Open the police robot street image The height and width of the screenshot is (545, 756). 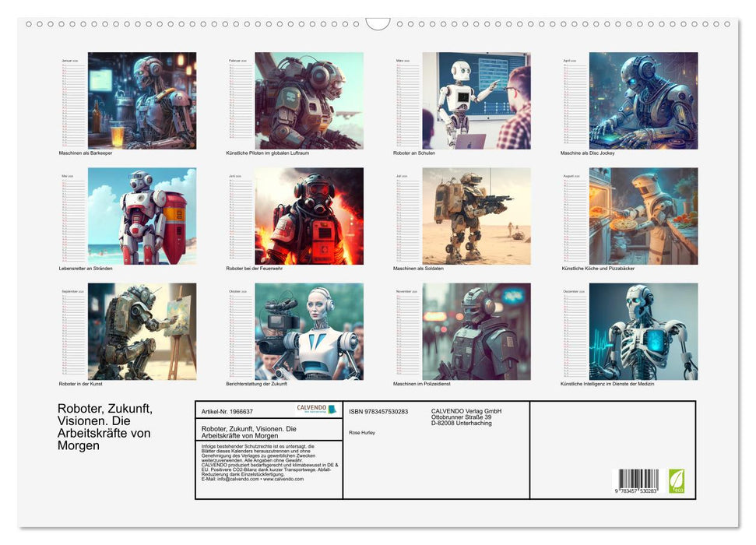476,331
